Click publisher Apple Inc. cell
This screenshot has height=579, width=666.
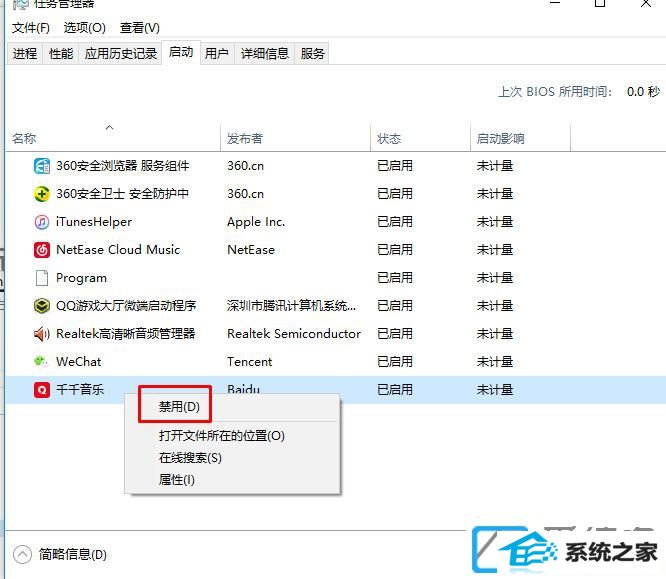coord(256,222)
